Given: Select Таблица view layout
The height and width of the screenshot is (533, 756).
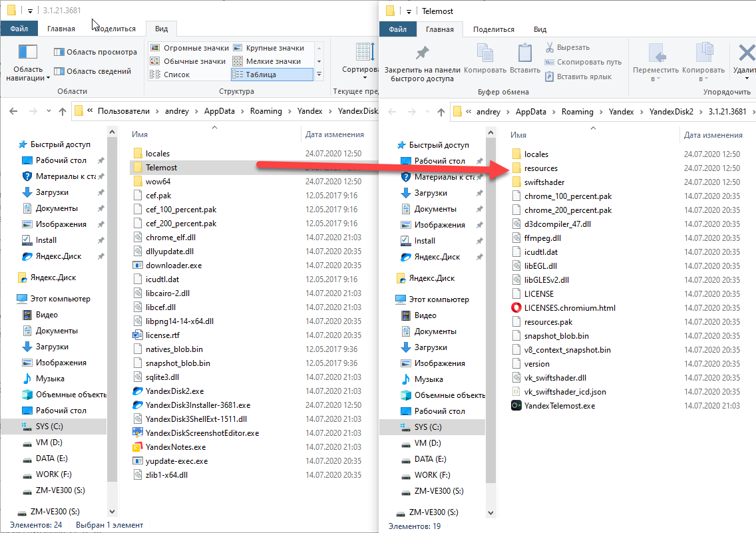Looking at the screenshot, I should pyautogui.click(x=272, y=75).
